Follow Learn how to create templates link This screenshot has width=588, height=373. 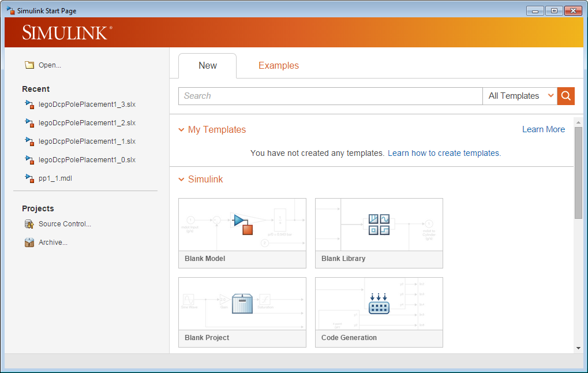pyautogui.click(x=444, y=153)
